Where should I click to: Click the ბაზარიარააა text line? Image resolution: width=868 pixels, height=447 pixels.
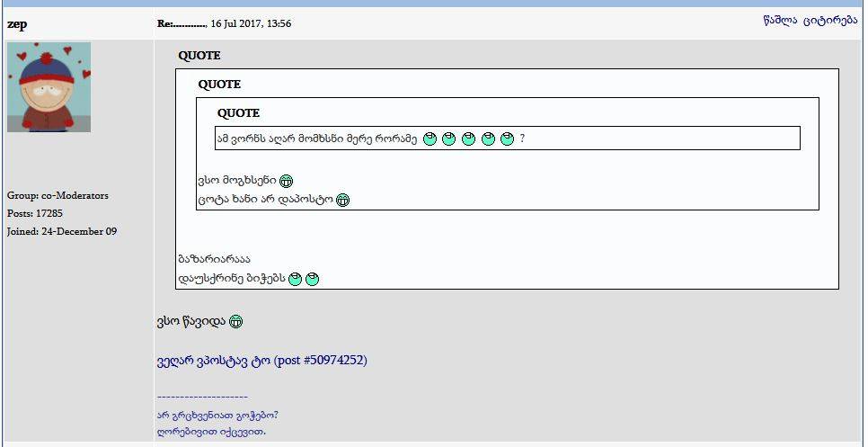215,259
